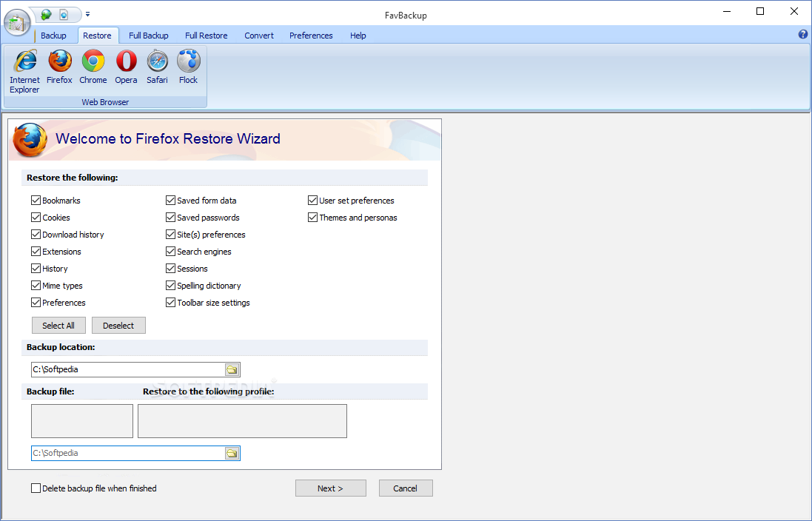The width and height of the screenshot is (812, 521).
Task: Uncheck the Cookies checkbox
Action: (36, 218)
